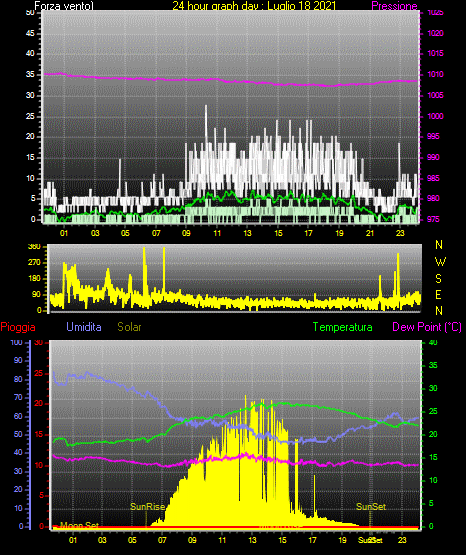Click the blue 100 humidity axis value
466x555 pixels.
(x=17, y=342)
